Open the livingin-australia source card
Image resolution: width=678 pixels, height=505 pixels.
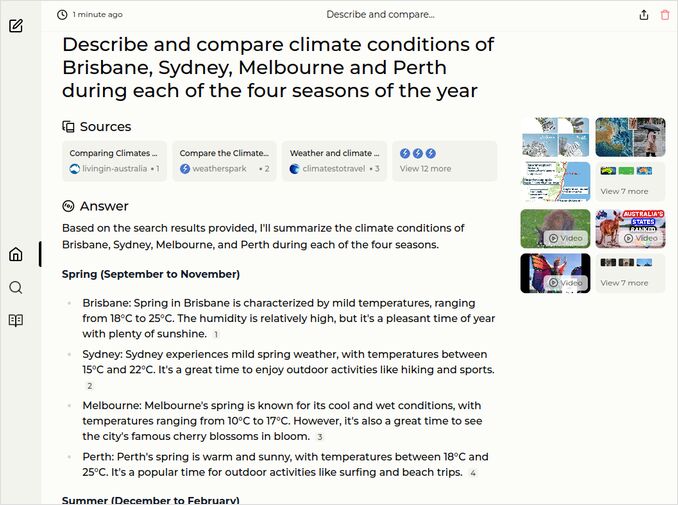[x=114, y=161]
